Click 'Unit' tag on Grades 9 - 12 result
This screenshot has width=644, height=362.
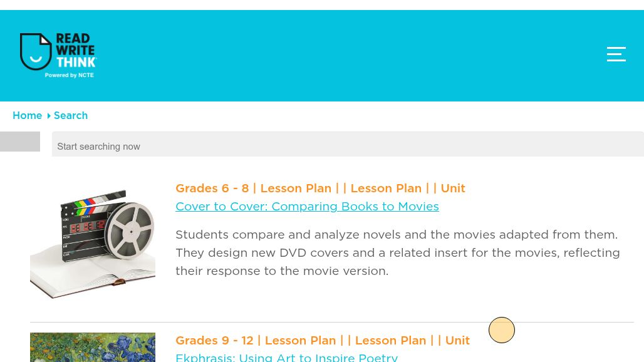(x=457, y=341)
